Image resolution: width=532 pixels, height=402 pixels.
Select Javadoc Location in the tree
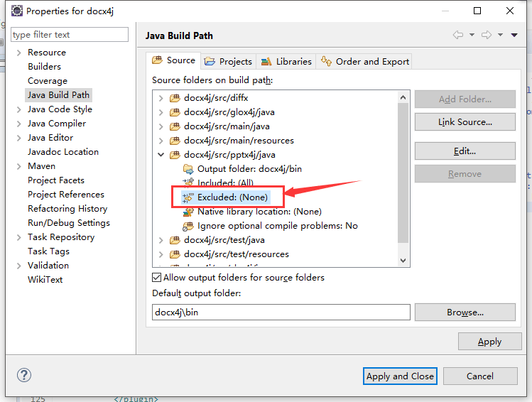tap(63, 152)
